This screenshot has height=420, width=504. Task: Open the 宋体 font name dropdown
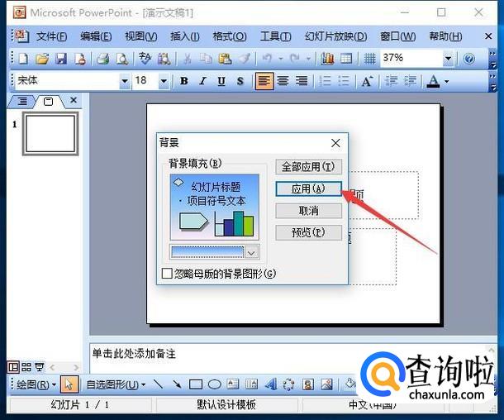click(x=125, y=81)
